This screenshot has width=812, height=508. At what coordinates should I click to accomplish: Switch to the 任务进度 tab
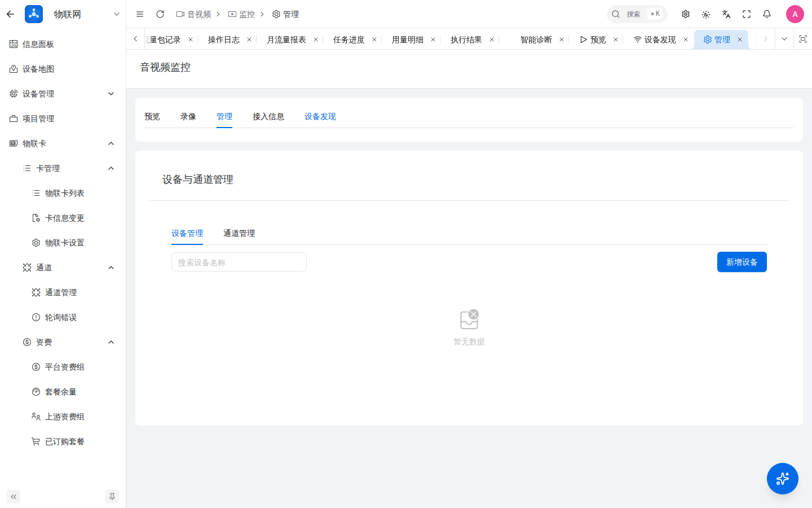pos(349,40)
